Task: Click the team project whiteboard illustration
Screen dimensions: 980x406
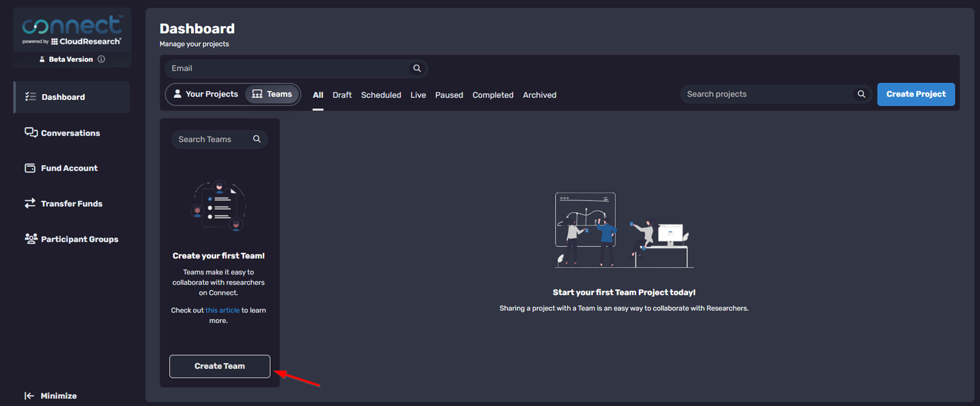Action: tap(624, 230)
